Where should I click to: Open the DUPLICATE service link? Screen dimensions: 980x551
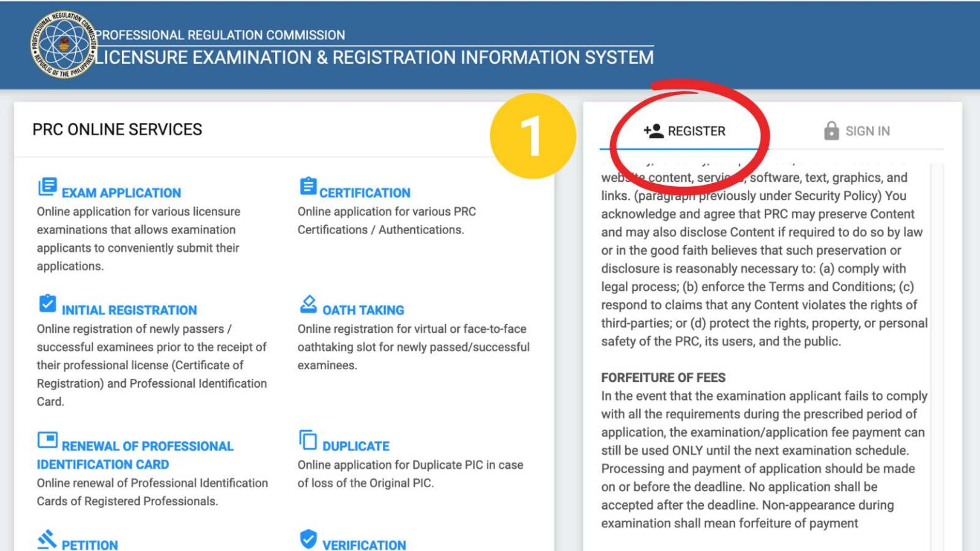click(356, 446)
